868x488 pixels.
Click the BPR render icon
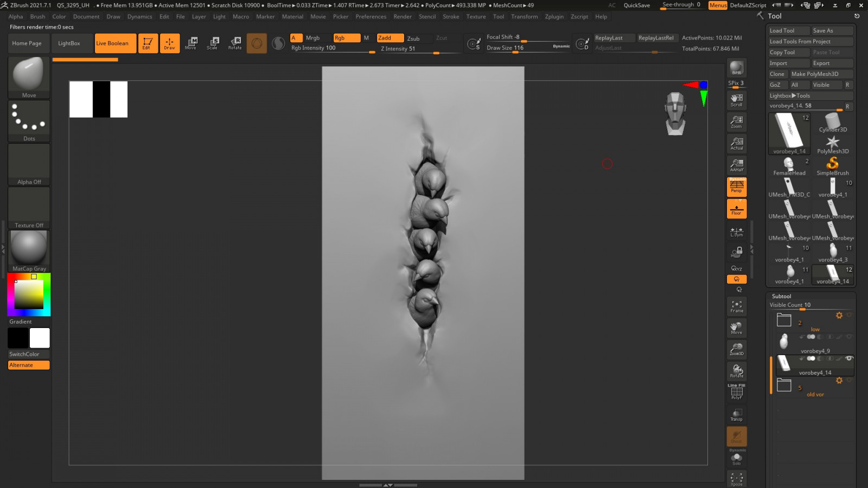736,68
